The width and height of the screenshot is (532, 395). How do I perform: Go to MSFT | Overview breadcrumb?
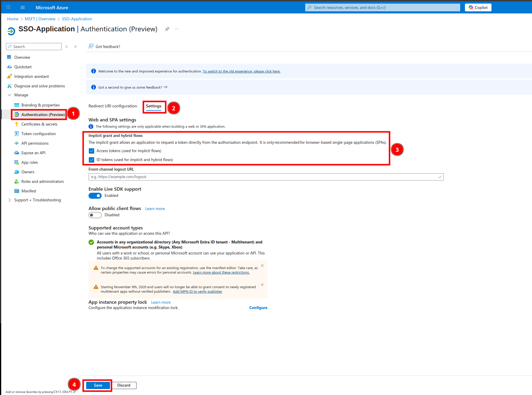(x=40, y=19)
